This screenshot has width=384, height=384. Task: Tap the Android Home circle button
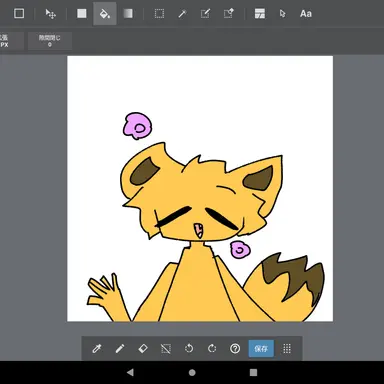point(192,372)
